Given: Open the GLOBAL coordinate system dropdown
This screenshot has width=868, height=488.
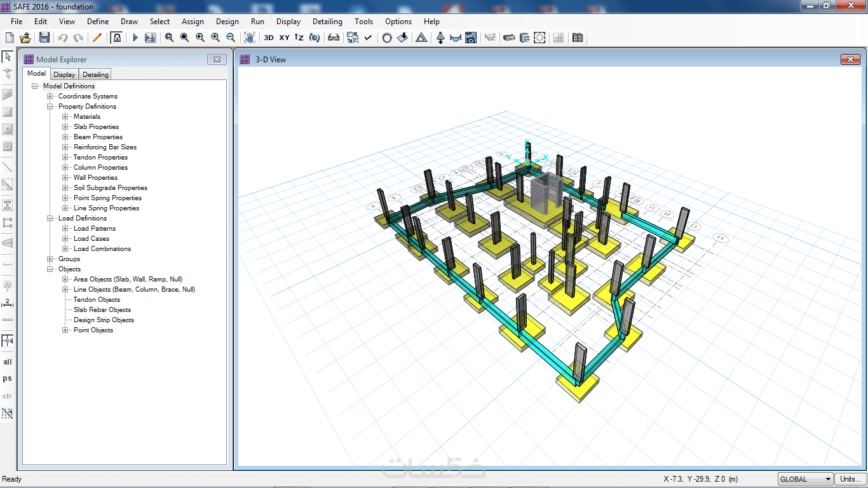Looking at the screenshot, I should [x=805, y=479].
